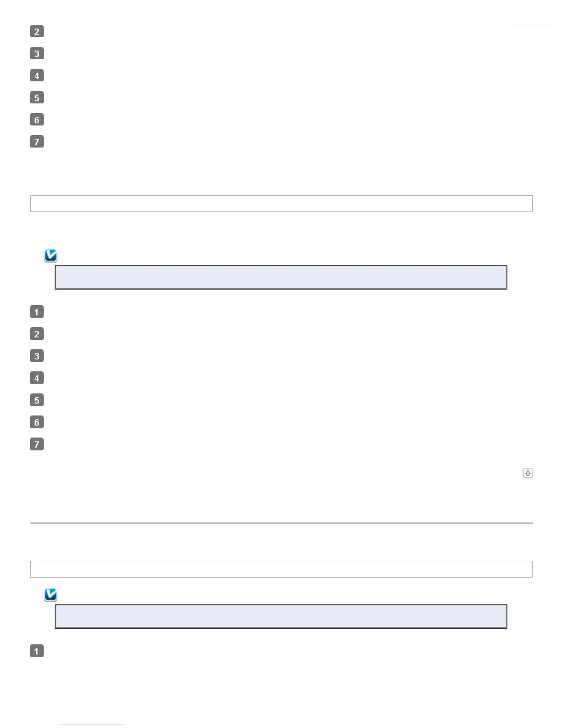The width and height of the screenshot is (563, 728).
Task: Click step 3 icon in the topmost list
Action: [x=37, y=53]
